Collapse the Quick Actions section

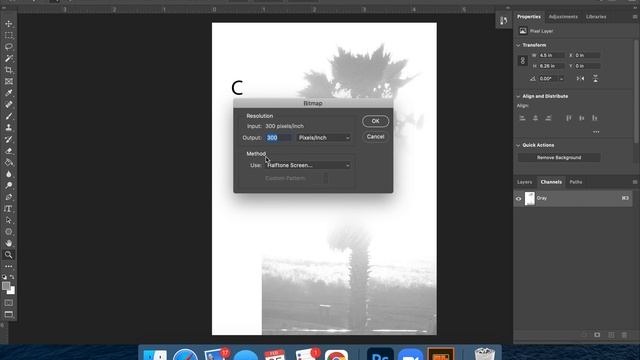point(518,145)
